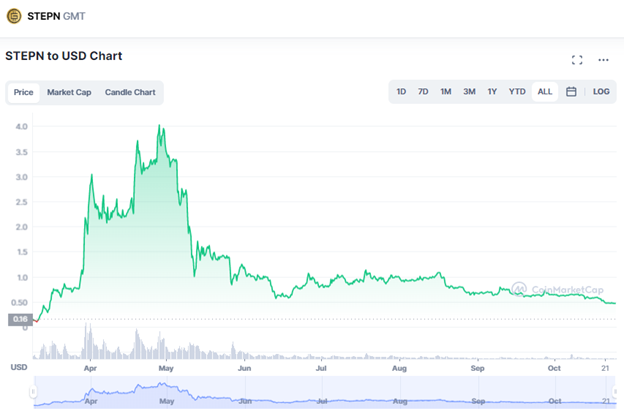Image resolution: width=624 pixels, height=411 pixels.
Task: Click the 2.0 y-axis price label
Action: pos(21,227)
